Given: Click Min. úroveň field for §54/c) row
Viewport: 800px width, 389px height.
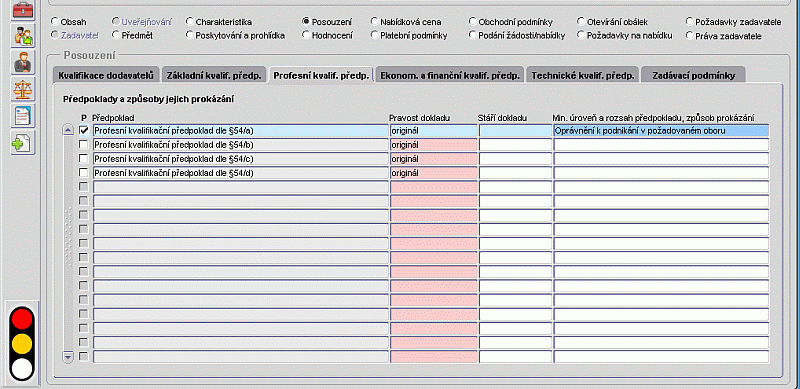Looking at the screenshot, I should (661, 159).
